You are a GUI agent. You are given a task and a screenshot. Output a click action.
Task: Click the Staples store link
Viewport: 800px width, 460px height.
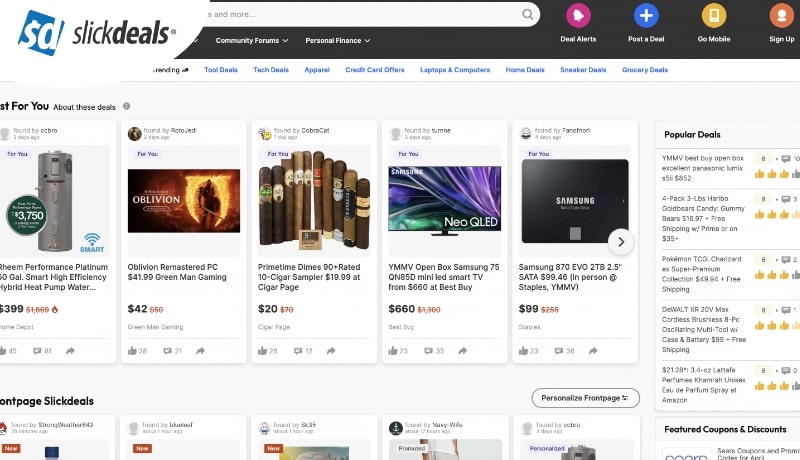pyautogui.click(x=529, y=327)
